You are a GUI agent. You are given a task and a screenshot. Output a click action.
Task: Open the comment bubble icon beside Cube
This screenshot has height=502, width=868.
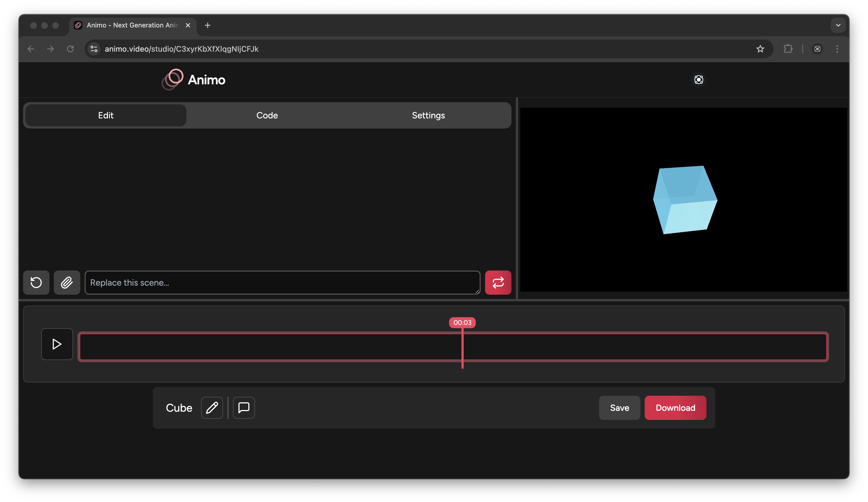[244, 408]
